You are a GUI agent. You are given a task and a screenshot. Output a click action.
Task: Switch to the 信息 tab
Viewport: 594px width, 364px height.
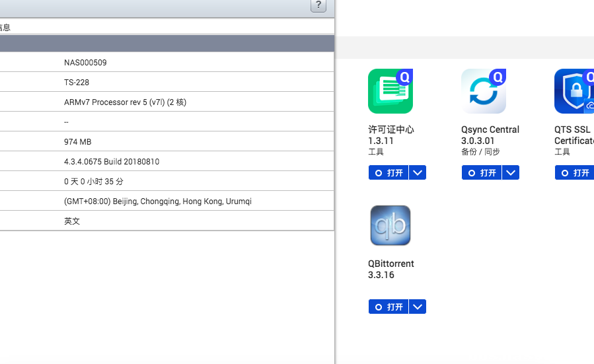(x=5, y=27)
